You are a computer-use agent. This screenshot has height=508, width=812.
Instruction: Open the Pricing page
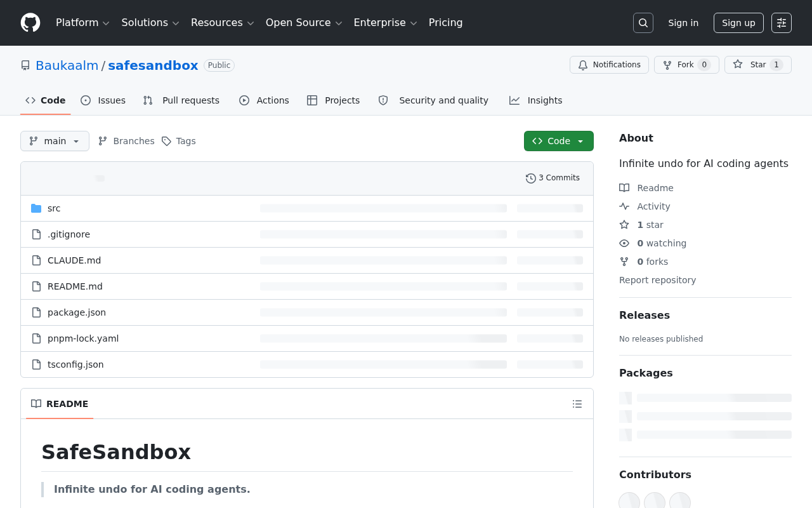pyautogui.click(x=446, y=23)
